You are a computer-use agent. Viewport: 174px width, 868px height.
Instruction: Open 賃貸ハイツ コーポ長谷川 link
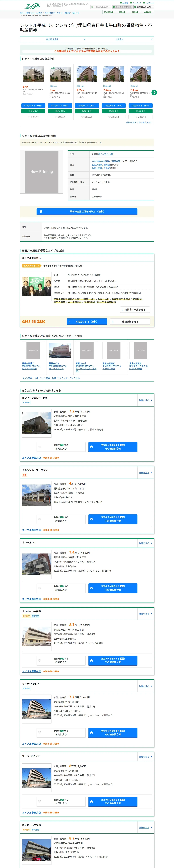pyautogui.click(x=58, y=366)
